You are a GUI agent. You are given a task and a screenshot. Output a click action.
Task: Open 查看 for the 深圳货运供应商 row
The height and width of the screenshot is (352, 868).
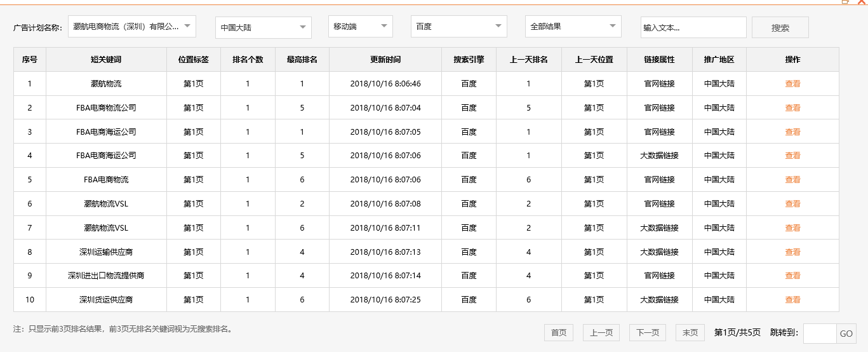point(792,300)
